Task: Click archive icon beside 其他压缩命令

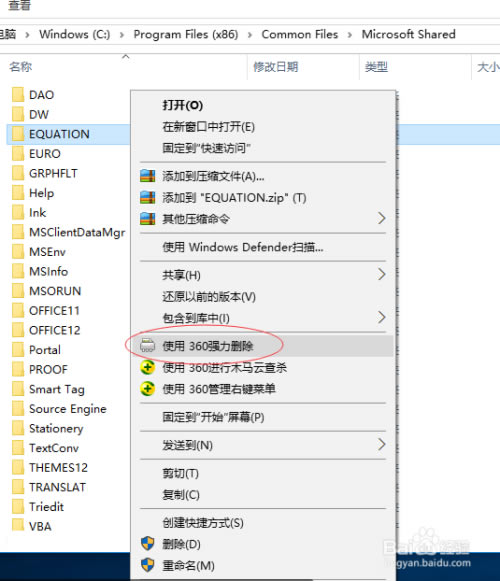Action: [148, 219]
